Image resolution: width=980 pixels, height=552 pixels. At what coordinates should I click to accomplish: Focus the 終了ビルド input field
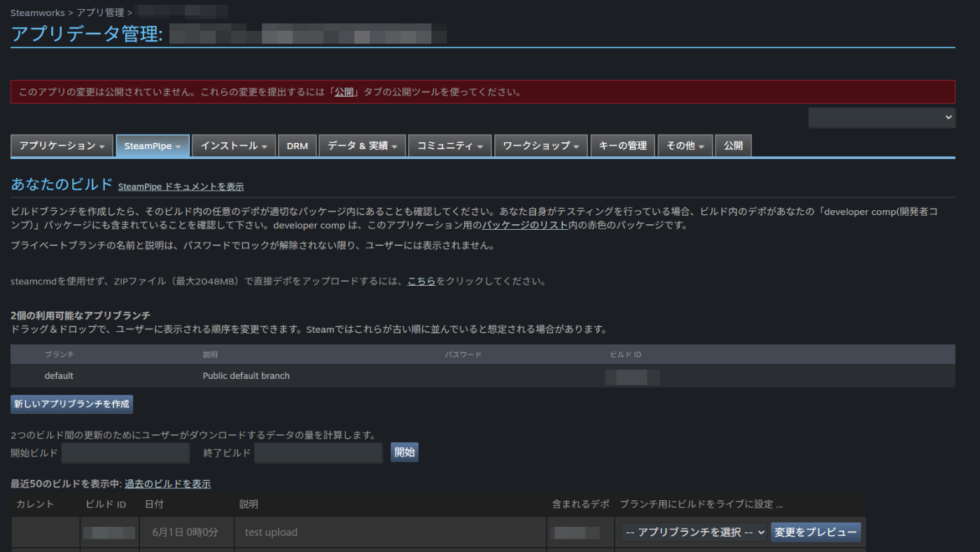point(318,453)
